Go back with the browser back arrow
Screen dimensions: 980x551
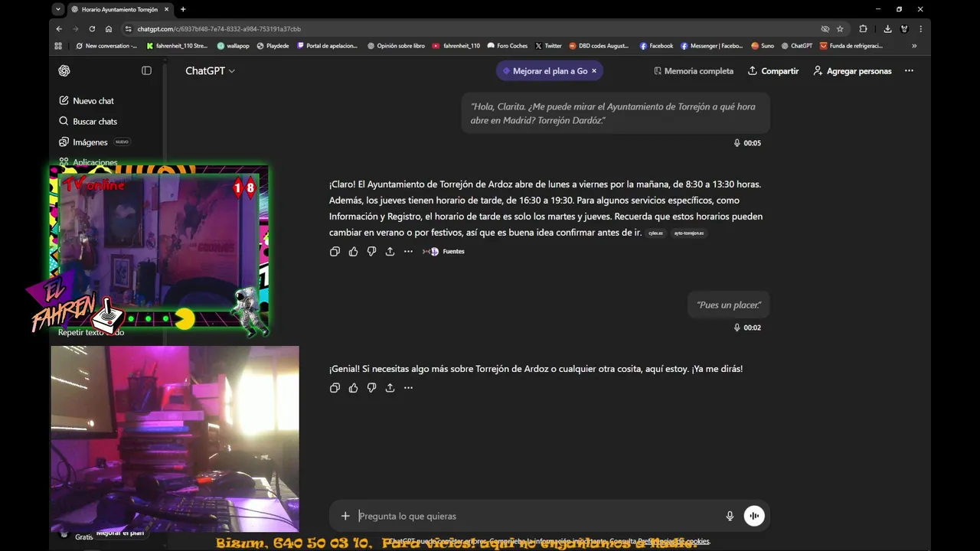tap(59, 29)
